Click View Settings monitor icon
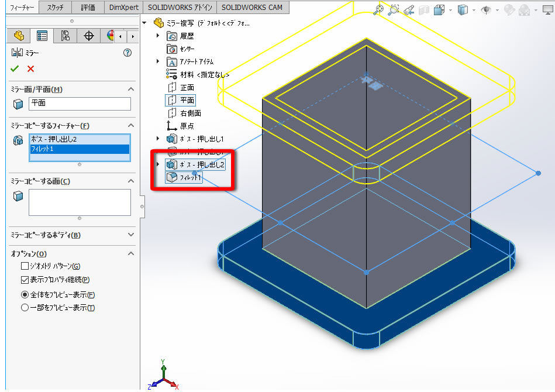Image resolution: width=555 pixels, height=392 pixels. [547, 11]
